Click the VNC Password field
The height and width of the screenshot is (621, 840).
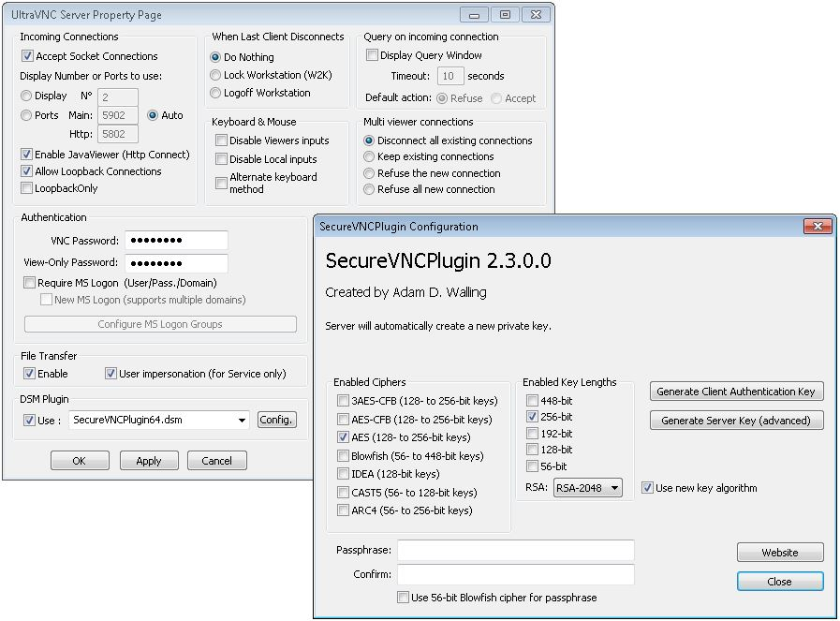click(176, 240)
